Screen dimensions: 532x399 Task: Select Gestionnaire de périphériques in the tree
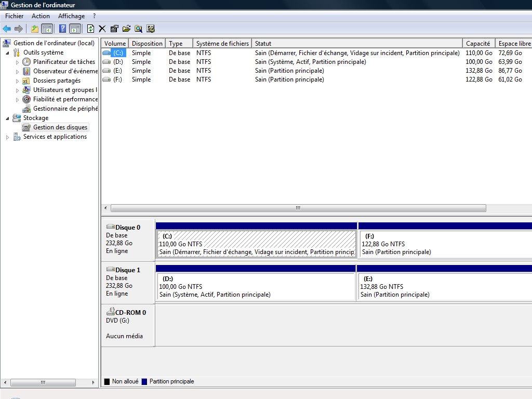tap(65, 109)
